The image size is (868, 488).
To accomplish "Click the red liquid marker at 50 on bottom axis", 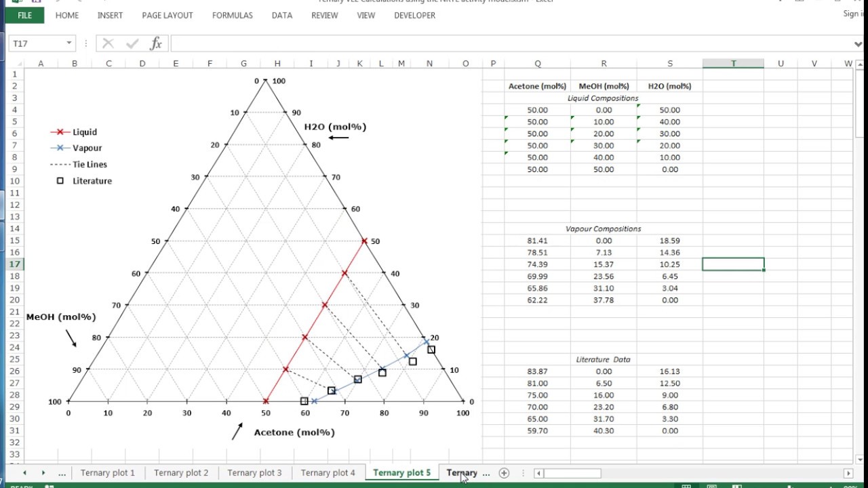I will [266, 401].
